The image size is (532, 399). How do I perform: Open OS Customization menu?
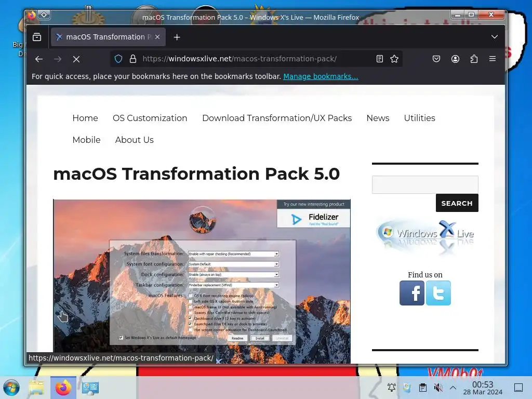pyautogui.click(x=150, y=118)
